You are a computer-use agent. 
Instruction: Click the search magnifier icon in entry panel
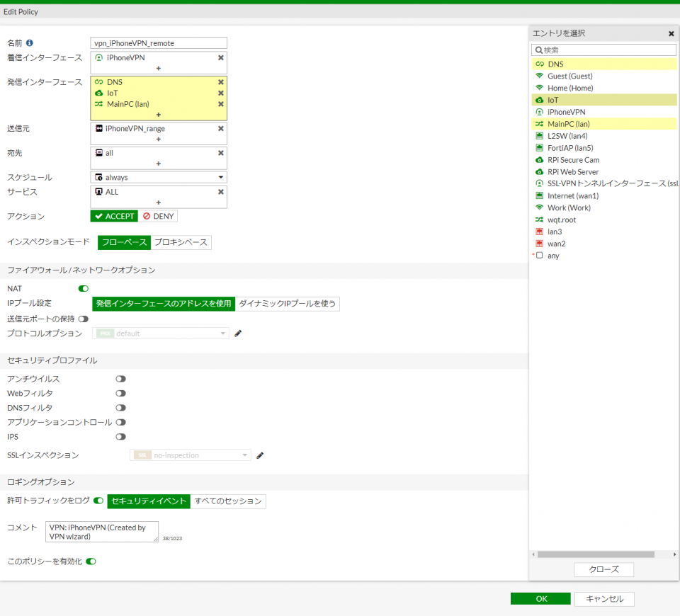538,50
